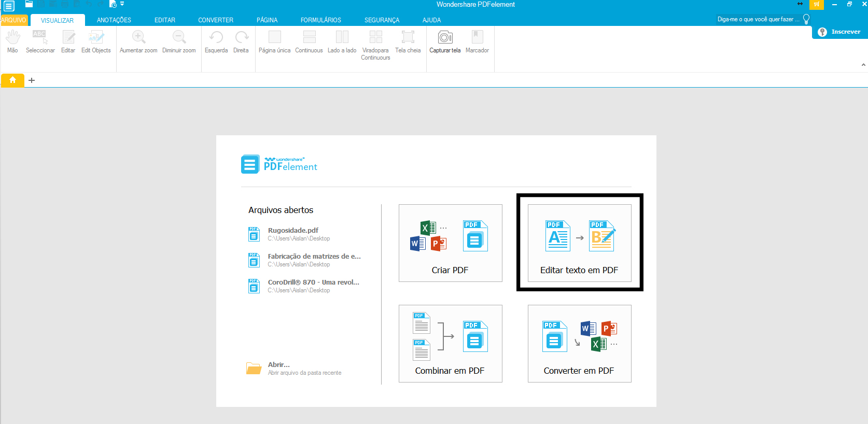Open the CONVERTER tab

click(x=216, y=20)
